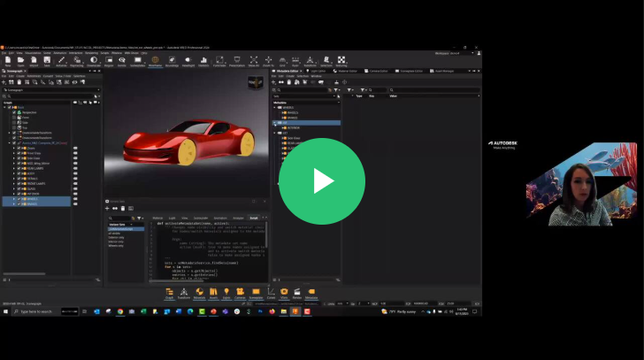Image resolution: width=644 pixels, height=360 pixels.
Task: Click the Scenegraph search field
Action: [50, 96]
